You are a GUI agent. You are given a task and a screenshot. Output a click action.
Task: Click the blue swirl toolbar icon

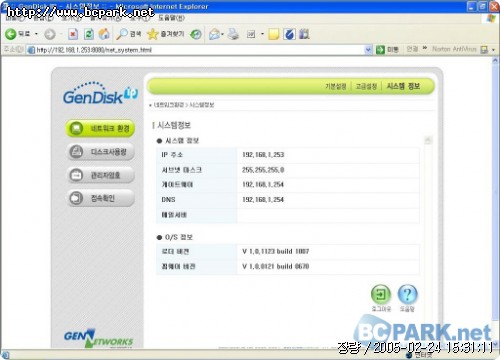click(x=289, y=34)
